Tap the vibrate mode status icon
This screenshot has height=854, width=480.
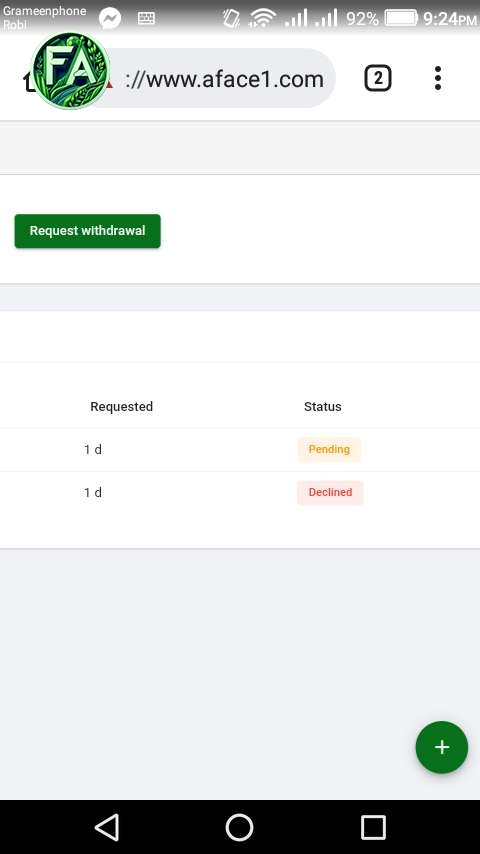tap(231, 19)
